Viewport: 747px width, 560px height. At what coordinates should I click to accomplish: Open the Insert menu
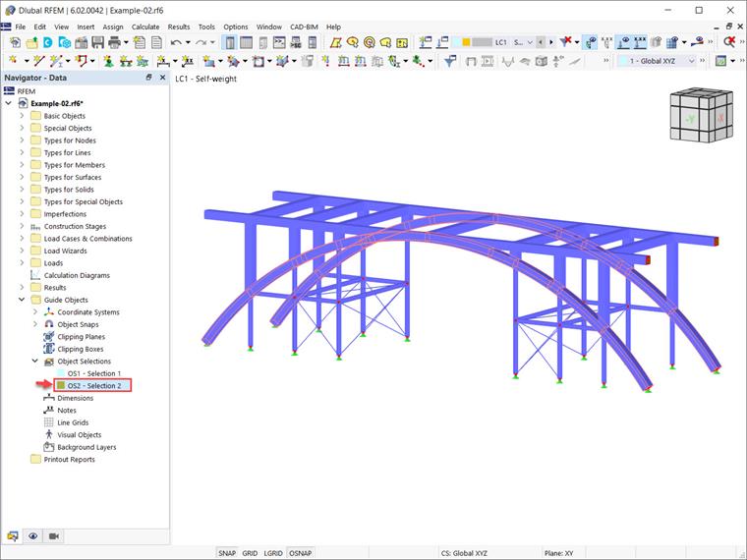86,27
